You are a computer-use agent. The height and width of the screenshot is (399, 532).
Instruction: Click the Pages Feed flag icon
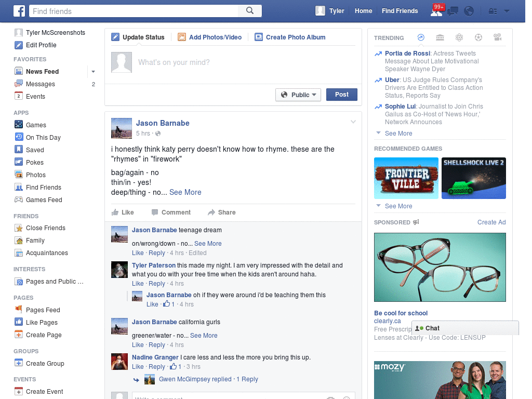pos(19,310)
